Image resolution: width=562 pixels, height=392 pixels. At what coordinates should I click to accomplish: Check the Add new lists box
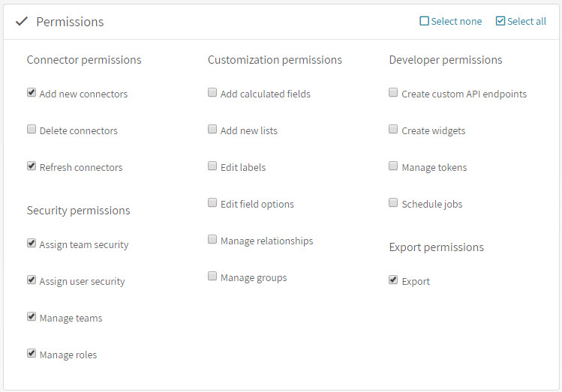pyautogui.click(x=212, y=129)
